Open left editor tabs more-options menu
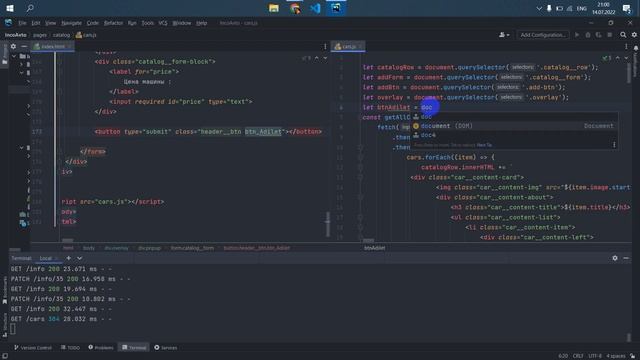 325,47
